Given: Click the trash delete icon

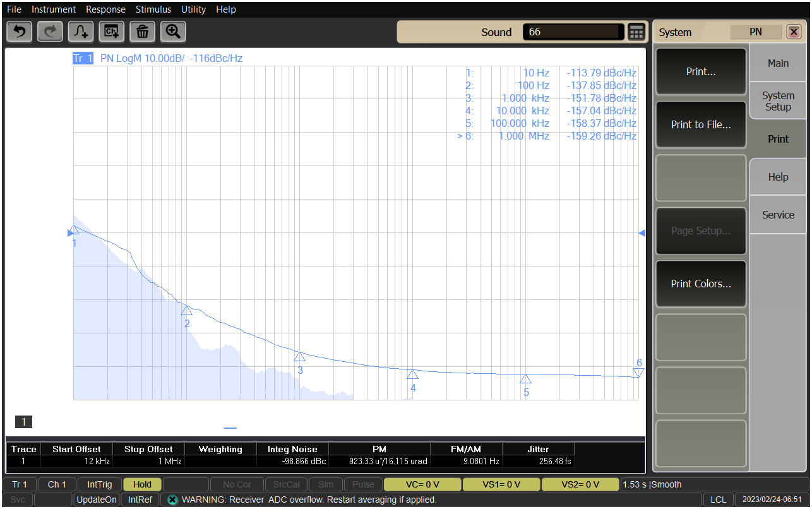Looking at the screenshot, I should pos(143,31).
